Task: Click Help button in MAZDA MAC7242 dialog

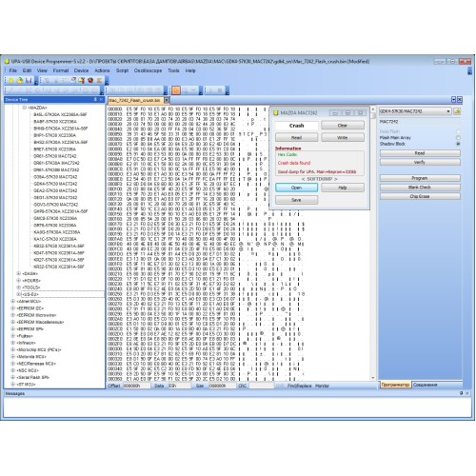Action: pos(343,188)
